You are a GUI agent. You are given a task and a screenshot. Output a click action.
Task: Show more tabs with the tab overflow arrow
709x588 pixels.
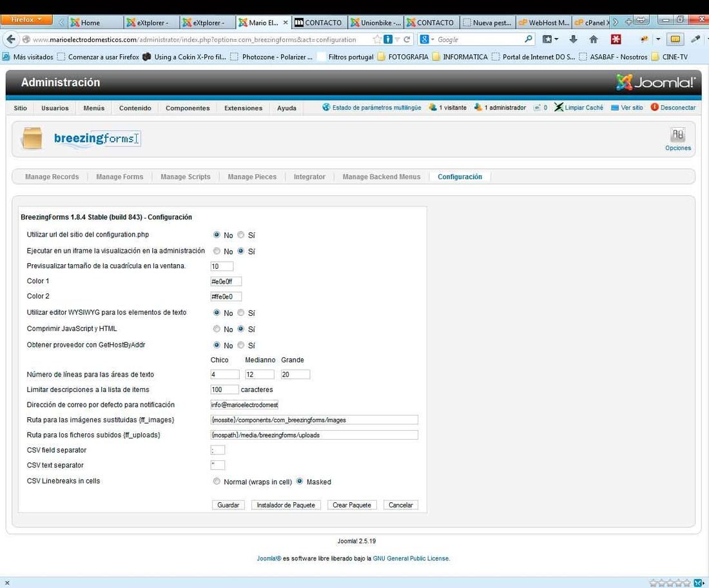616,22
